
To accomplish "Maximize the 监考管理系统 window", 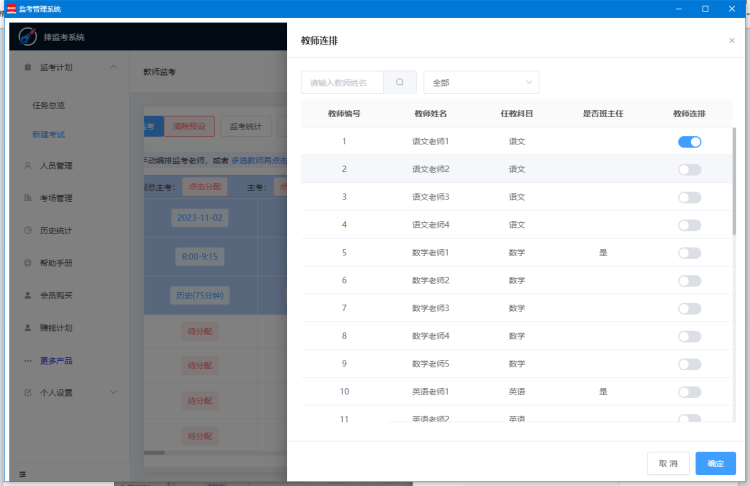I will point(705,9).
